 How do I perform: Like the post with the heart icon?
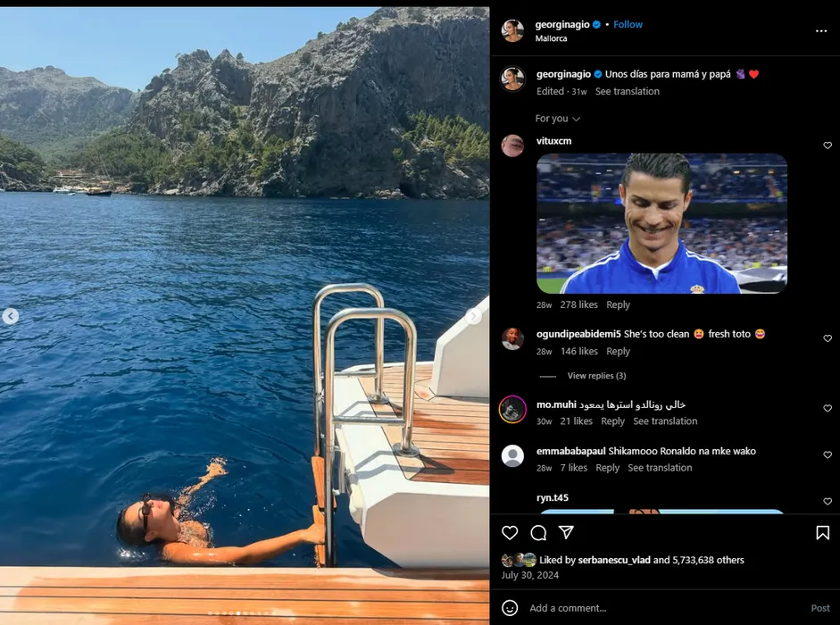[x=510, y=533]
